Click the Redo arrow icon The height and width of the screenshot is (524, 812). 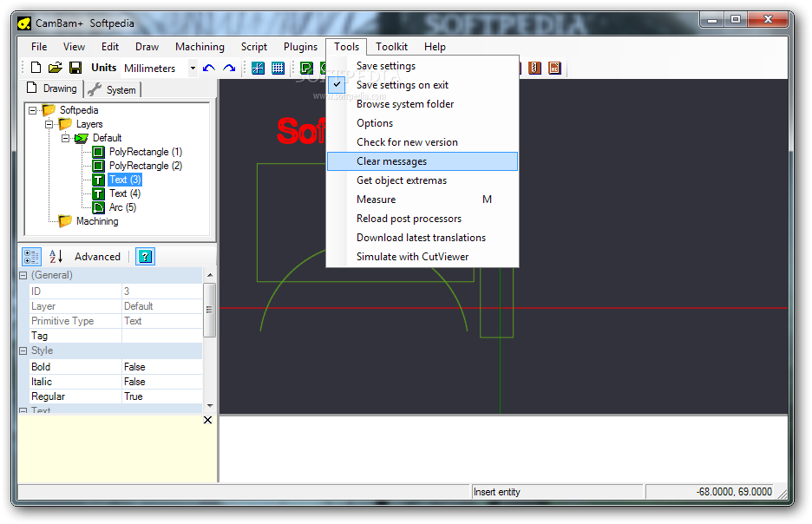[229, 68]
